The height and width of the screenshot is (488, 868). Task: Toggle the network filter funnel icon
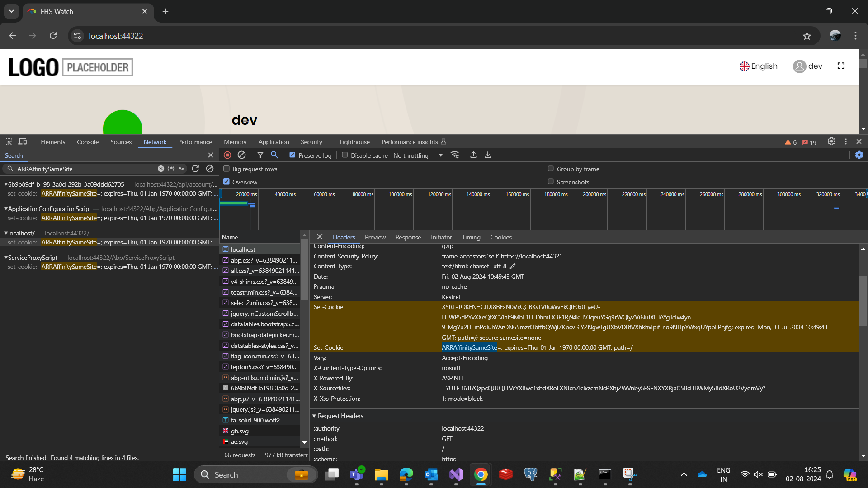click(260, 155)
